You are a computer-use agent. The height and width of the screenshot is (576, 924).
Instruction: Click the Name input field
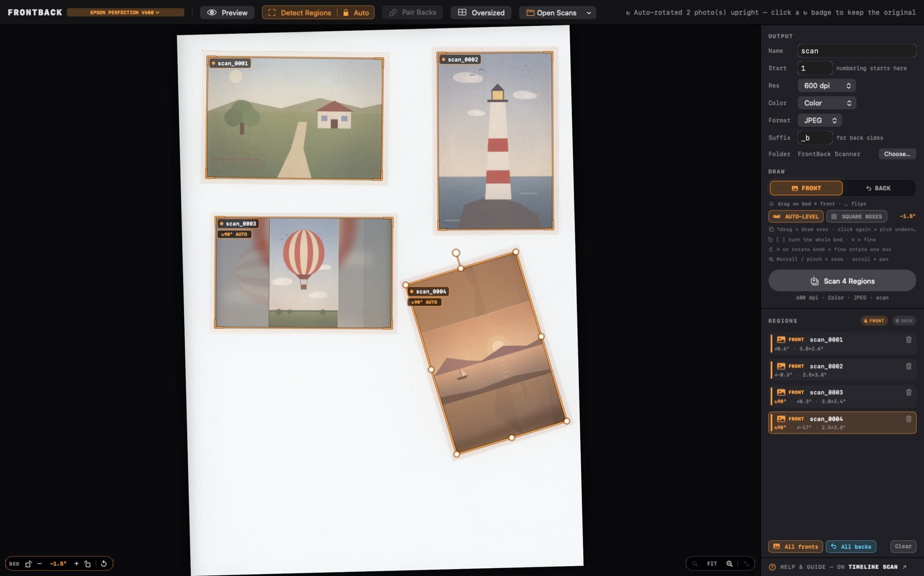[x=857, y=51]
